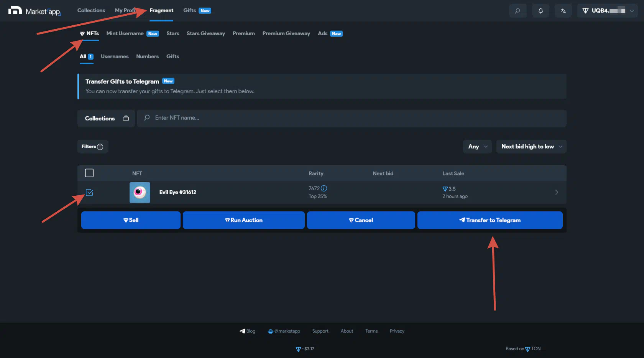Filter by Gifts tab under NFTs
The width and height of the screenshot is (644, 358).
click(172, 56)
